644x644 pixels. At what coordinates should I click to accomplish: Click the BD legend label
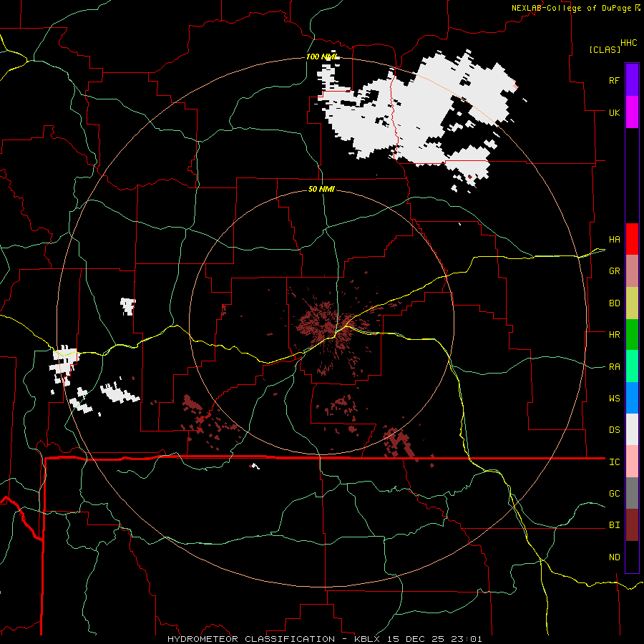614,303
